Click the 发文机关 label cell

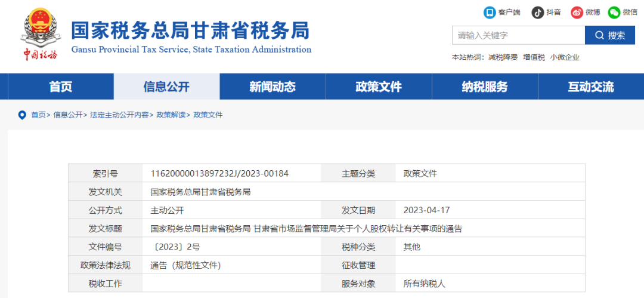tap(106, 192)
